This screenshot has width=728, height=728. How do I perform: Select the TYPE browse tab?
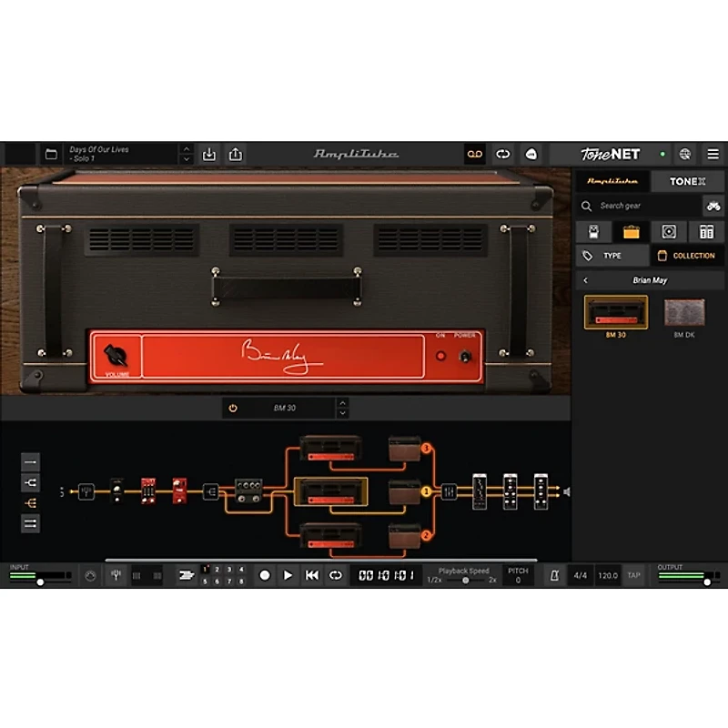point(612,256)
